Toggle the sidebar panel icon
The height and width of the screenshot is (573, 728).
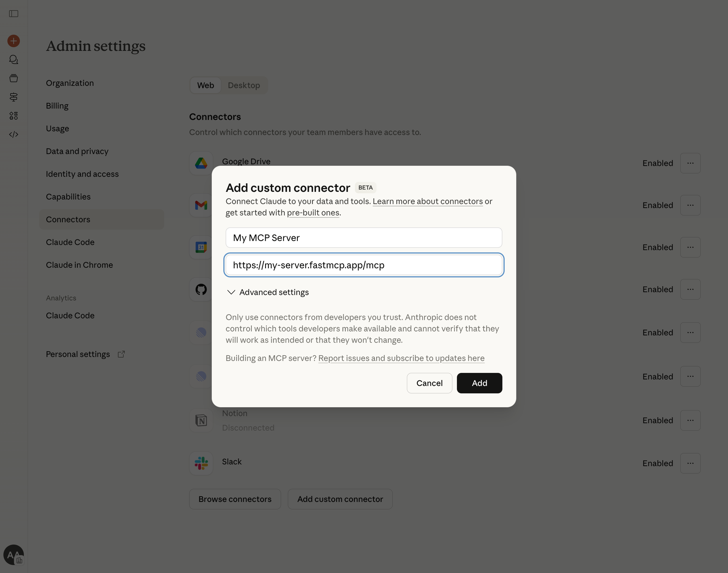[13, 14]
